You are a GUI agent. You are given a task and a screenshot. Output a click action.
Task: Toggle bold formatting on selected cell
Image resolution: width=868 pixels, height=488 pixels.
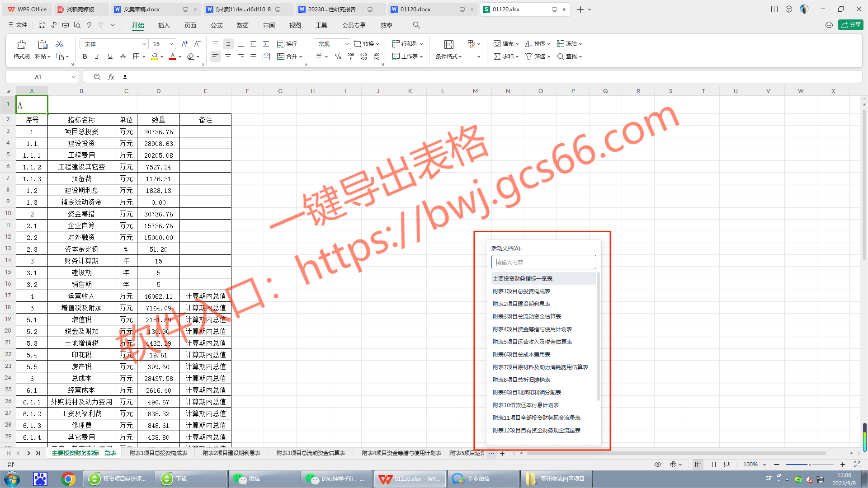tap(85, 56)
